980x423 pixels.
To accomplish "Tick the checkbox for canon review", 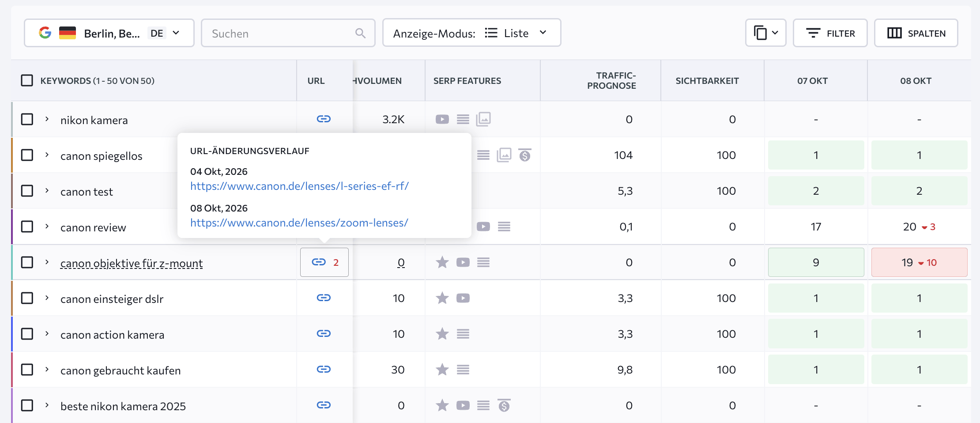I will pos(27,227).
